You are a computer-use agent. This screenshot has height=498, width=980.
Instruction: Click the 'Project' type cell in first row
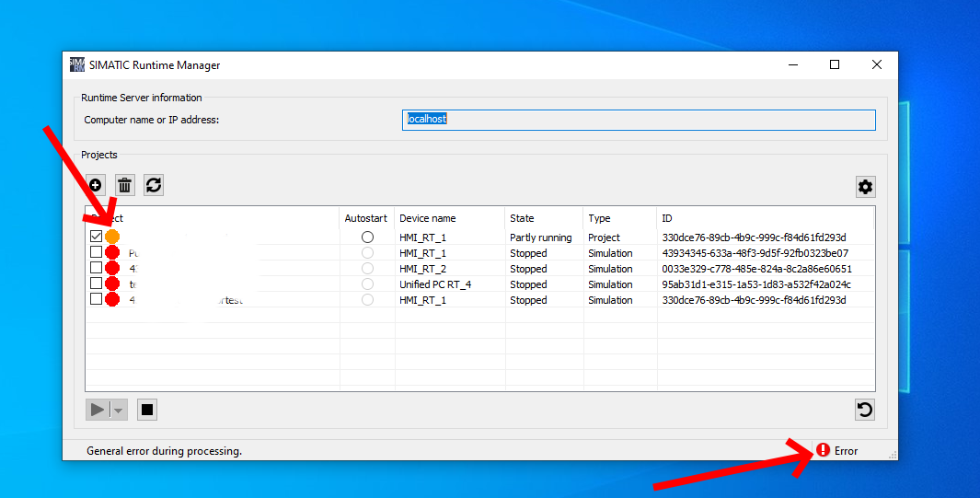pos(604,237)
